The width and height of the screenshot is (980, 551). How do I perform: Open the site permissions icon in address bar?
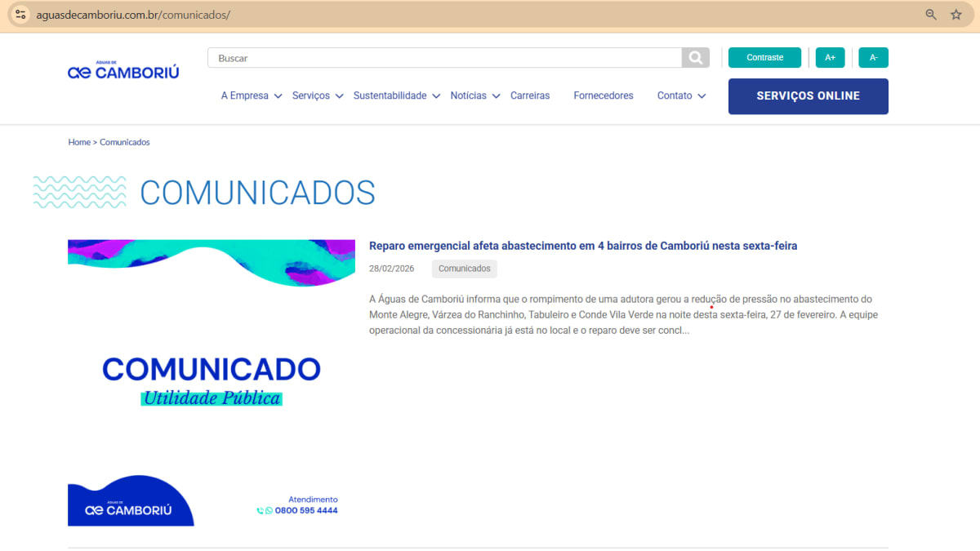coord(18,14)
